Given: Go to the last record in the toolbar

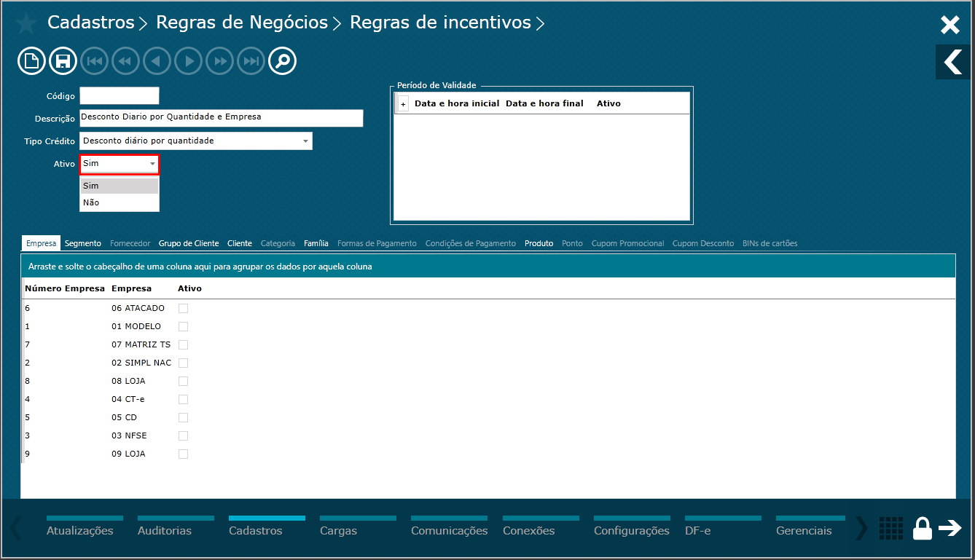Looking at the screenshot, I should coord(251,61).
